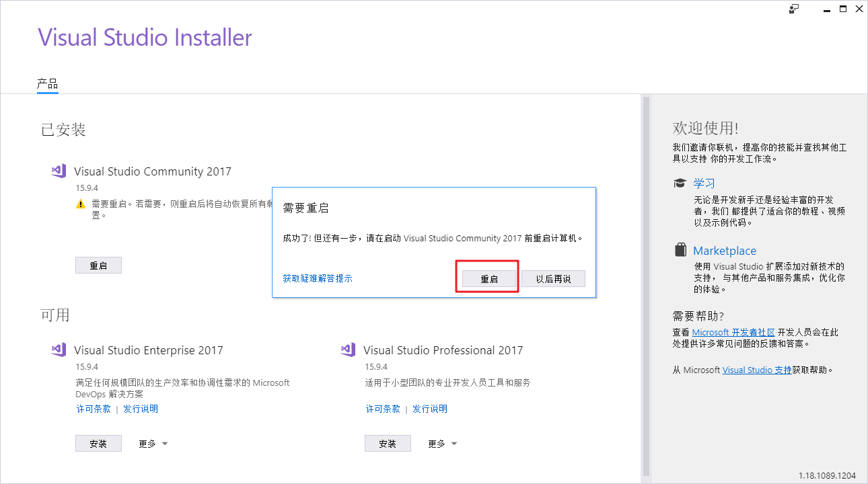Install Visual Studio Professional 2017
868x484 pixels.
click(x=388, y=444)
